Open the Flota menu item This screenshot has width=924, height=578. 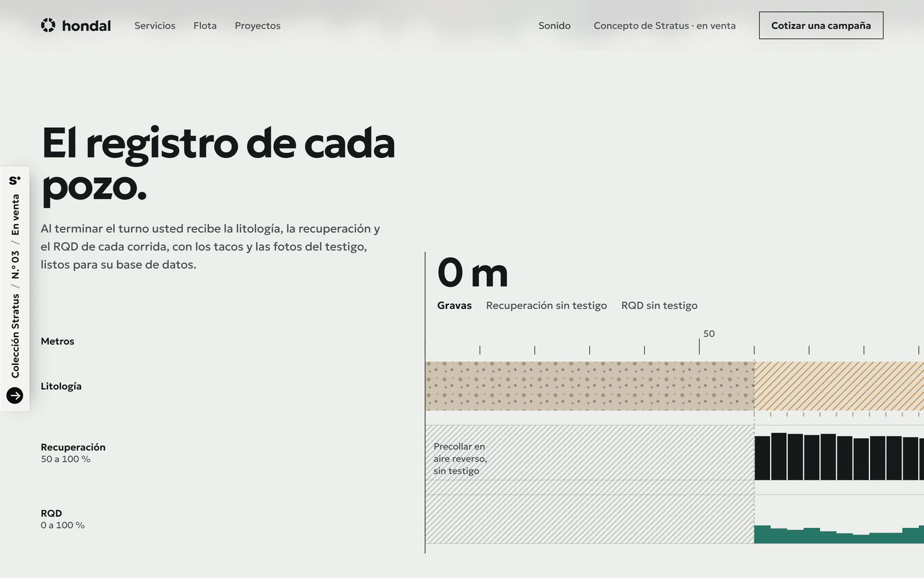tap(205, 26)
